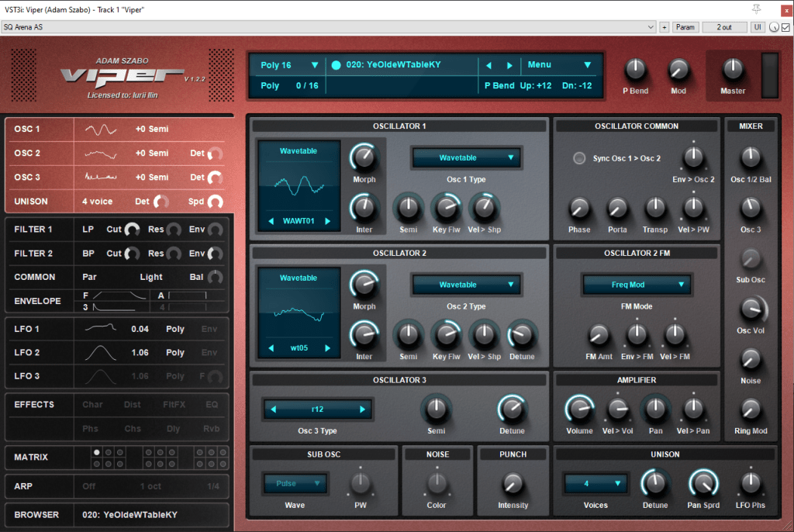794x532 pixels.
Task: Click the UI button in host bar
Action: point(758,27)
